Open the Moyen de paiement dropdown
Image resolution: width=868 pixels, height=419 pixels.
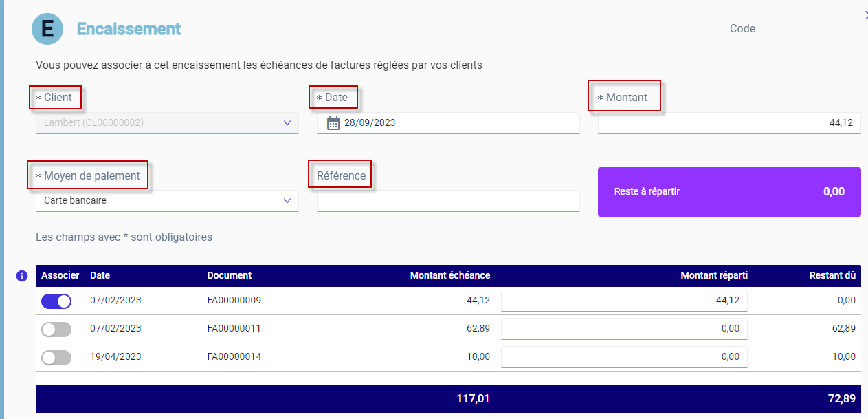pos(167,201)
